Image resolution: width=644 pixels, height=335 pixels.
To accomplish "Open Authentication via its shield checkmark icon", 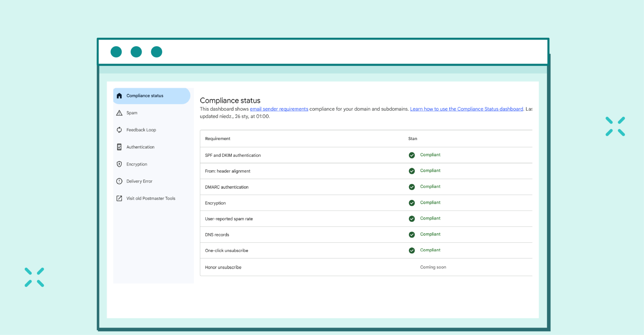I will pos(119,147).
